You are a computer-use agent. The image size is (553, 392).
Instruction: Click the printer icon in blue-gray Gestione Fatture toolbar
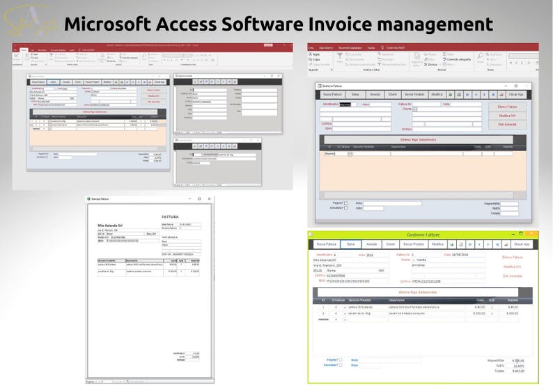coord(459,95)
